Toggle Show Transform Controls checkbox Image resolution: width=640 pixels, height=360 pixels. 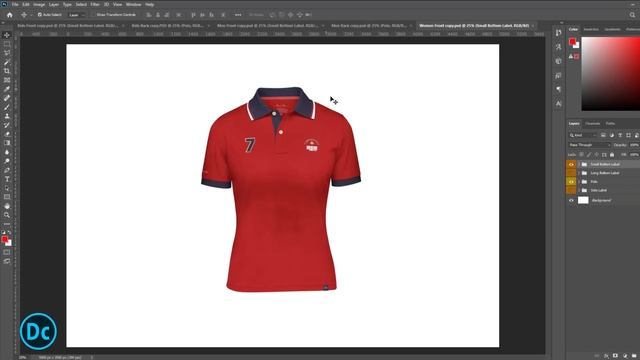[93, 15]
